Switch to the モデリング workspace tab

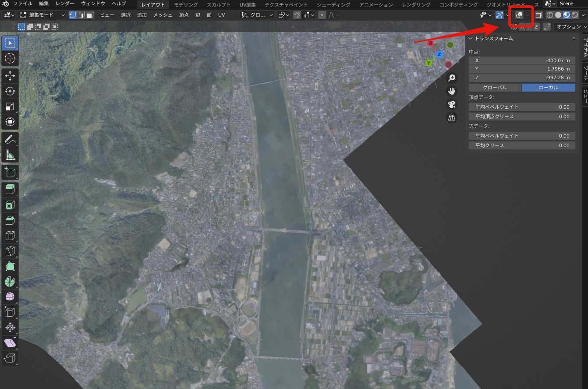(186, 4)
